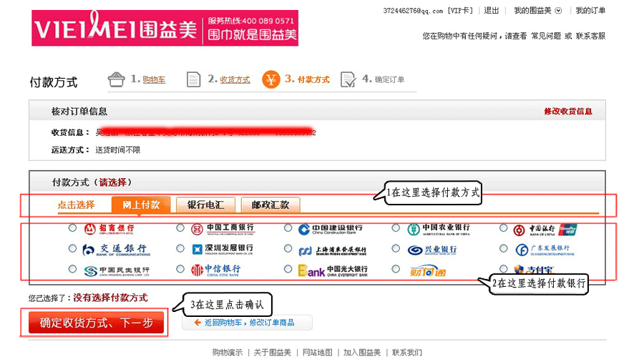Image resolution: width=644 pixels, height=362 pixels.
Task: Click the document icon for step 2
Action: tap(193, 79)
